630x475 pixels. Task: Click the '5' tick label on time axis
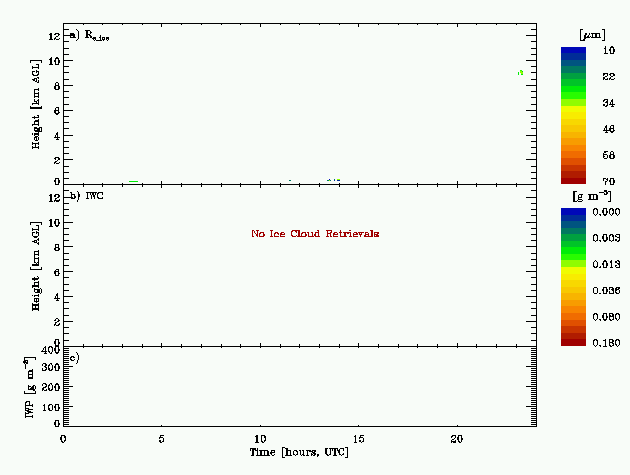[162, 439]
